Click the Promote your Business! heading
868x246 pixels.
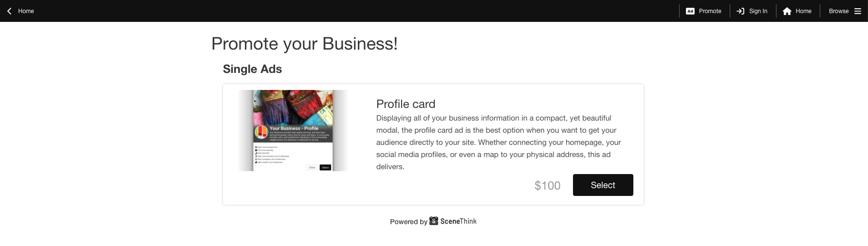pos(304,44)
